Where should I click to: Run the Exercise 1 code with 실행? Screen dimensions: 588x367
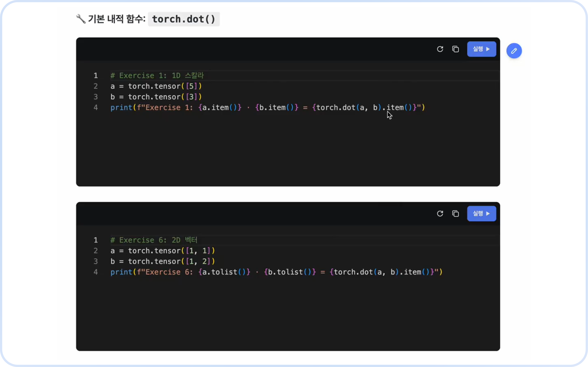[x=481, y=49]
